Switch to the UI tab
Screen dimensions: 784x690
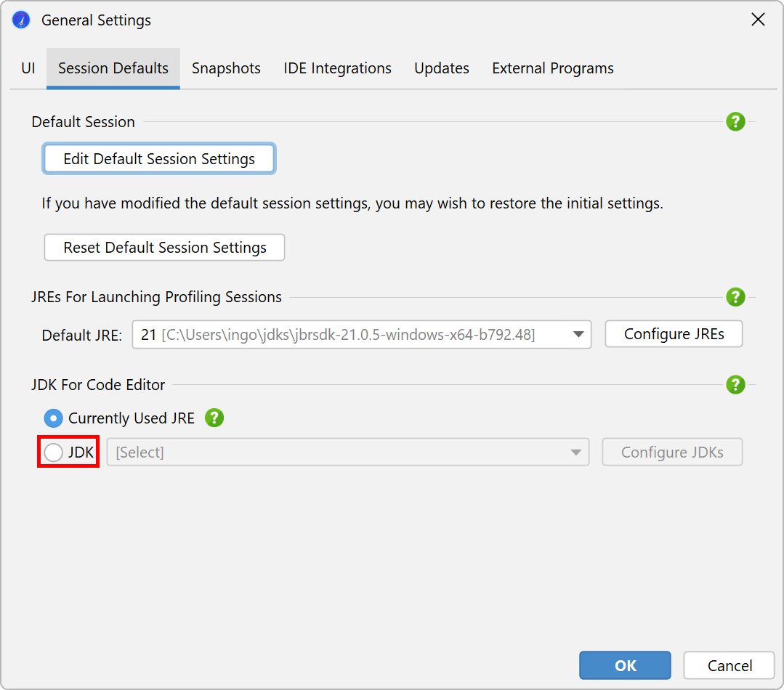(x=28, y=68)
